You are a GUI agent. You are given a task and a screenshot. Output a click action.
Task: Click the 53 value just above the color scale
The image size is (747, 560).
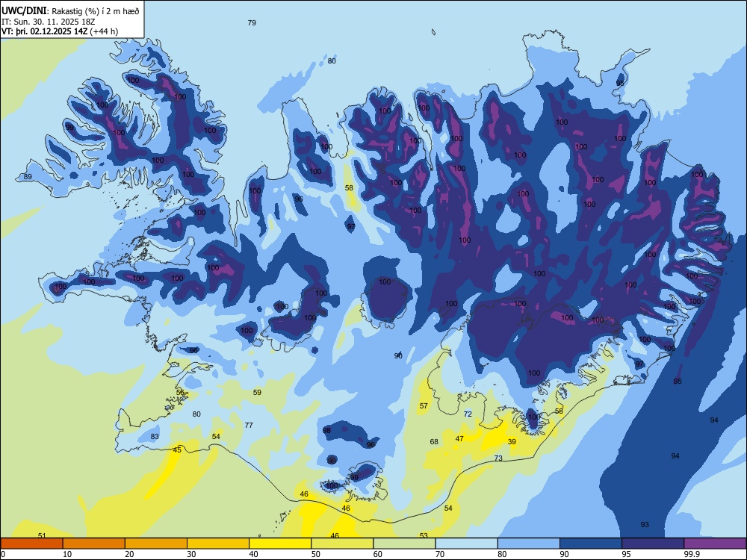click(424, 535)
